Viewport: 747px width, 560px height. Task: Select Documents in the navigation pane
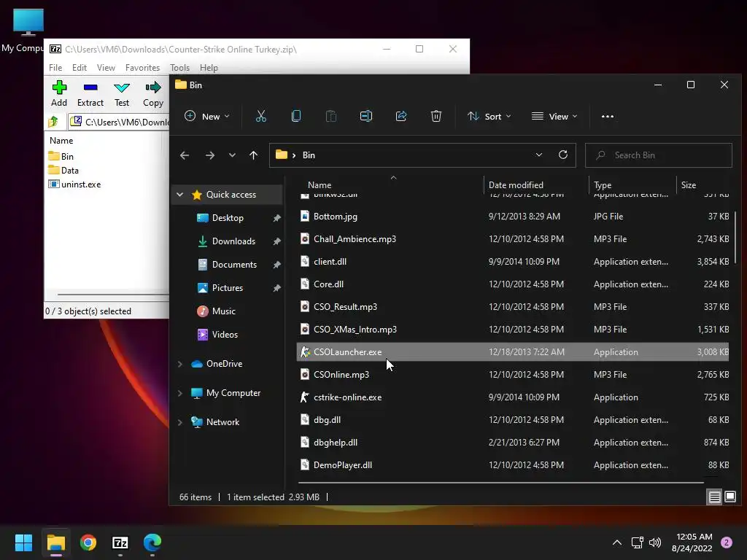234,264
